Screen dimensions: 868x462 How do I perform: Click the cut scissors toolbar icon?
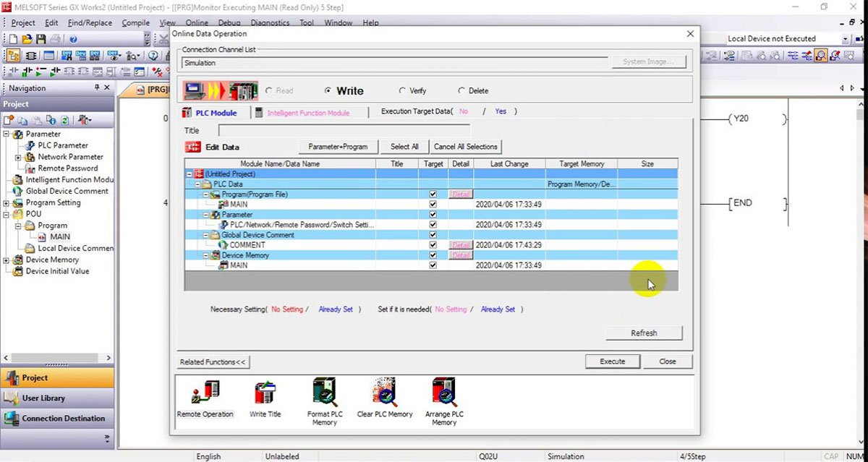coord(164,39)
